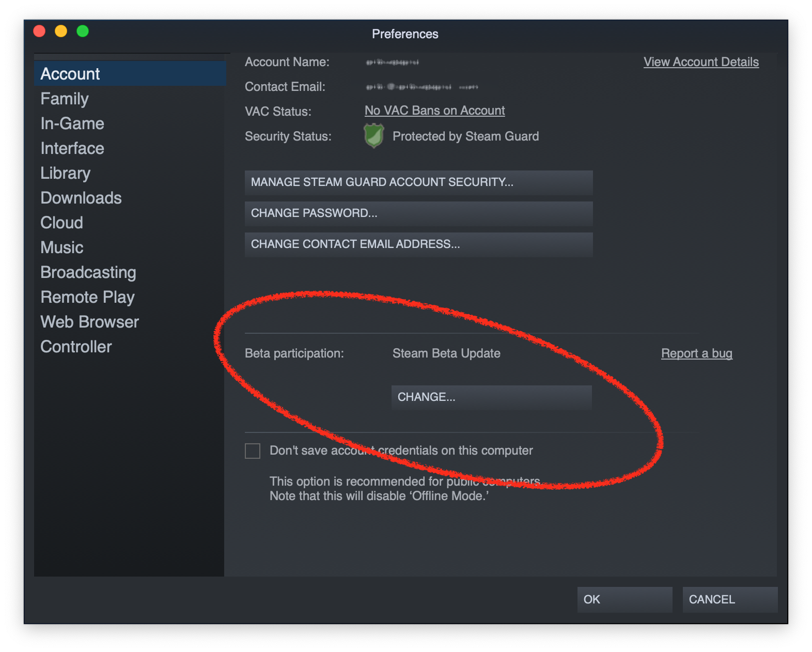Maximize Preferences using the green button
This screenshot has width=812, height=652.
coord(83,32)
